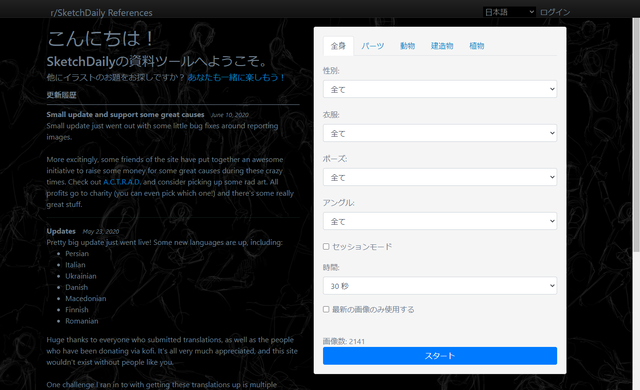Click 'Italian' in the language list
The width and height of the screenshot is (640, 390).
(x=75, y=265)
